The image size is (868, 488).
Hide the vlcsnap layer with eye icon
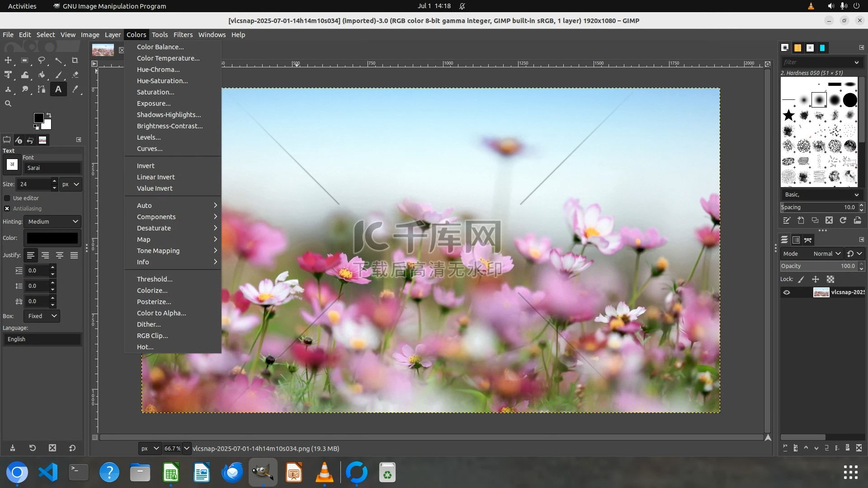[787, 292]
